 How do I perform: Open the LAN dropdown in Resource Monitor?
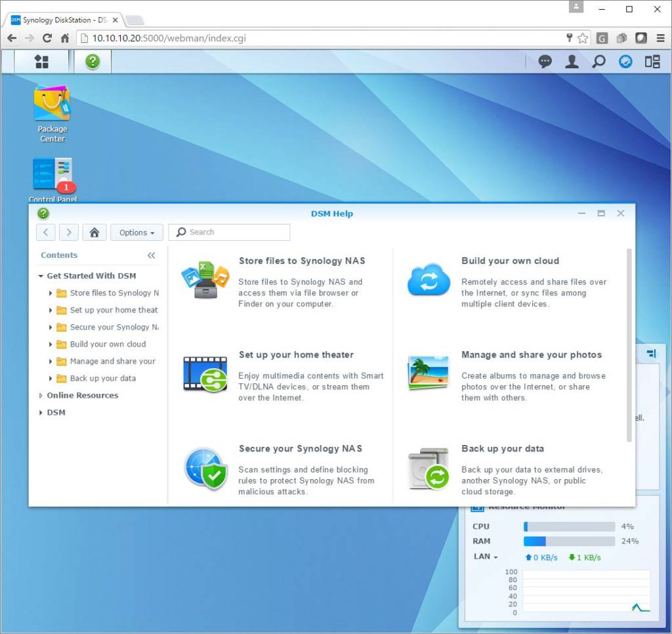coord(486,557)
